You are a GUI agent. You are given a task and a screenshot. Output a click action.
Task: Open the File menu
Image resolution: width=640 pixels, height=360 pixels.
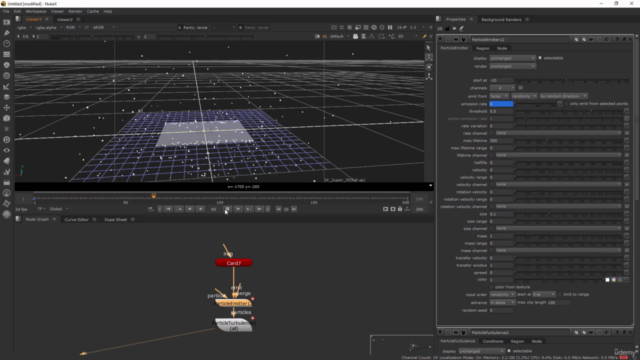[x=6, y=11]
